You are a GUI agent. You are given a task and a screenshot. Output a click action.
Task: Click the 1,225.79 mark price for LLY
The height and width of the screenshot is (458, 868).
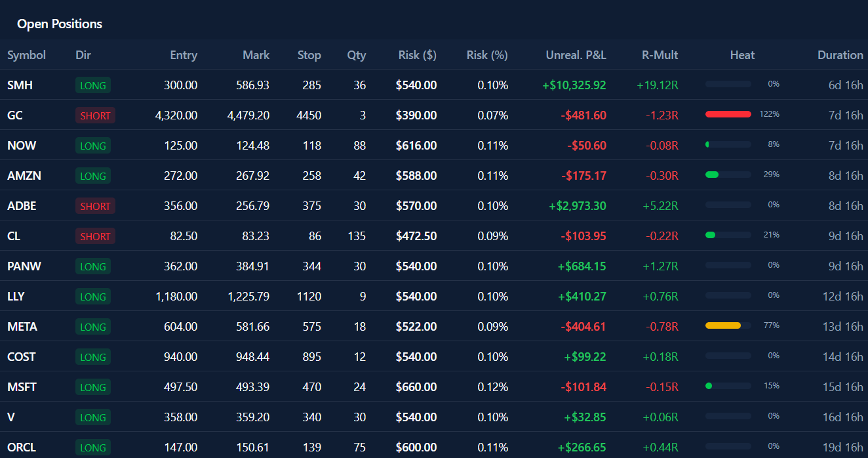click(x=248, y=297)
